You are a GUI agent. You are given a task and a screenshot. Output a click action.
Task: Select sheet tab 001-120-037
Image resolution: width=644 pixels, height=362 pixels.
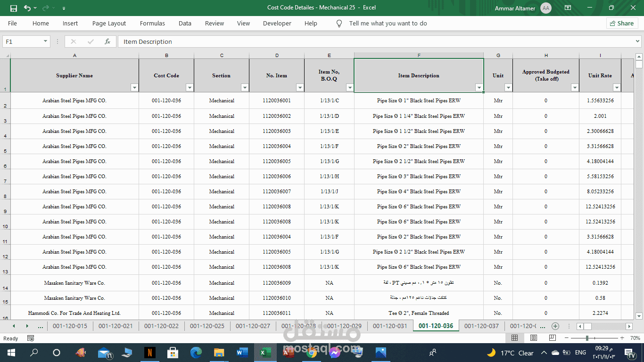(x=481, y=326)
